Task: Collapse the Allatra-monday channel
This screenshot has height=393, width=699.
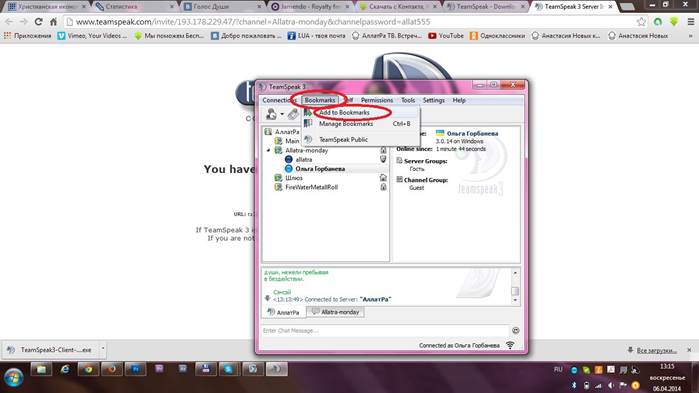Action: pyautogui.click(x=268, y=151)
